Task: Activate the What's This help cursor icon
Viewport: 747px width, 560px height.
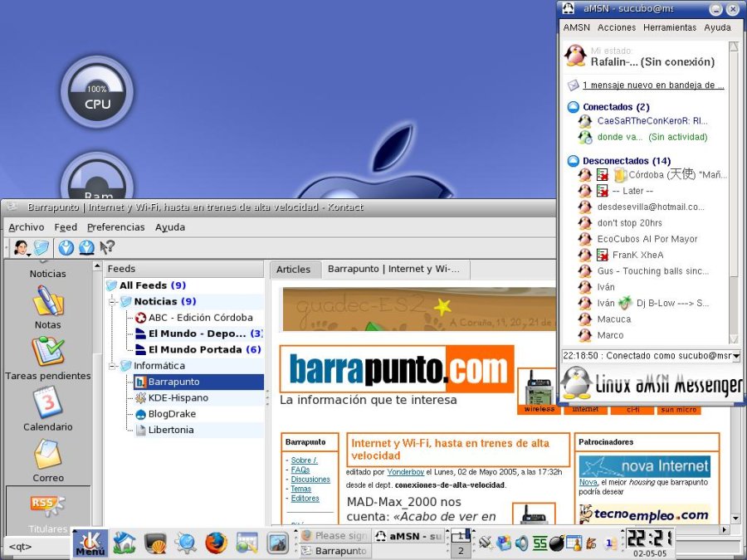Action: (107, 247)
